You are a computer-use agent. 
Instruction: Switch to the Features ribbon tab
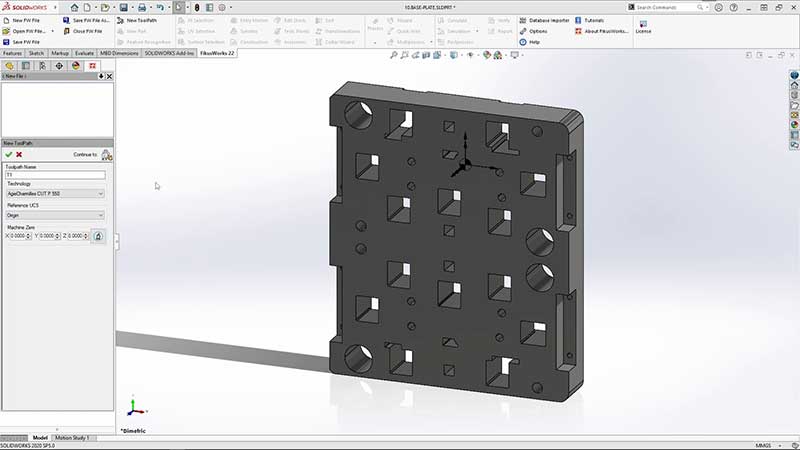click(x=12, y=53)
